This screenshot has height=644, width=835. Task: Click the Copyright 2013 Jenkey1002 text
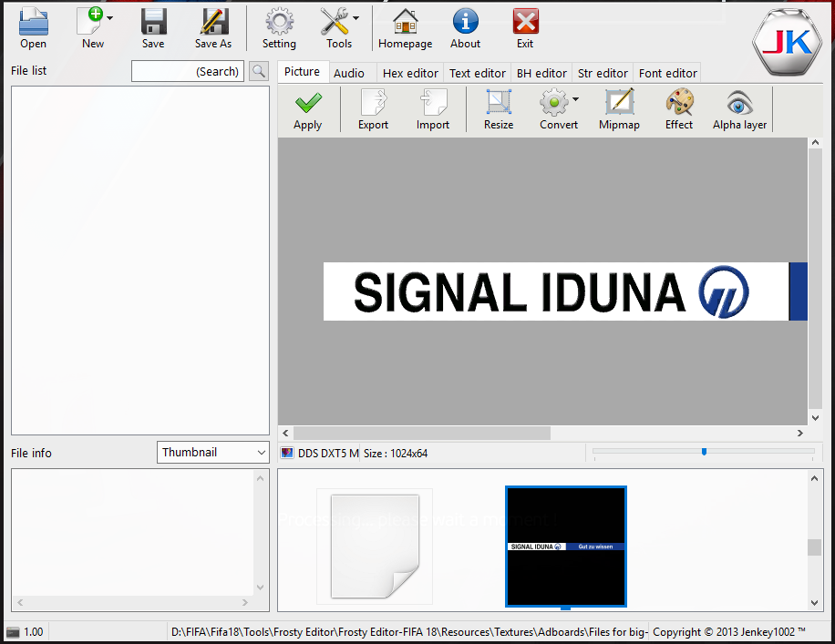[729, 632]
